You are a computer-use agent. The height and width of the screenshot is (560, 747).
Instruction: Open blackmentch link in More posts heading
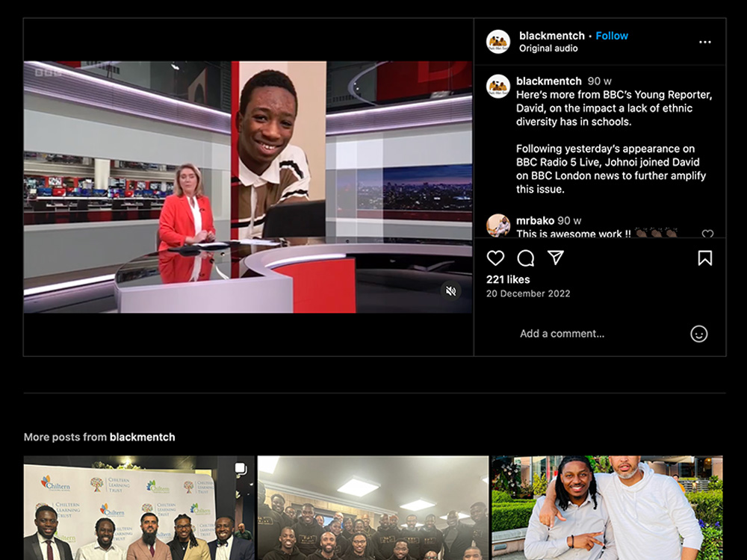[142, 437]
